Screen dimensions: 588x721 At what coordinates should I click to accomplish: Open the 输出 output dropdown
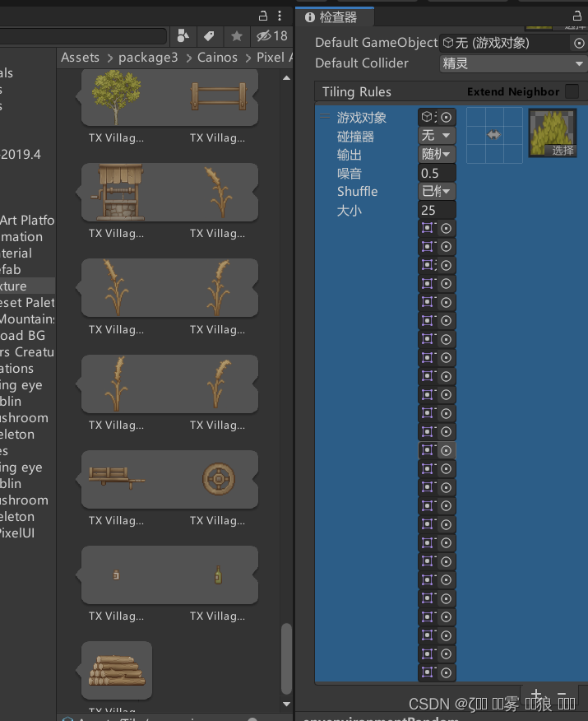437,154
